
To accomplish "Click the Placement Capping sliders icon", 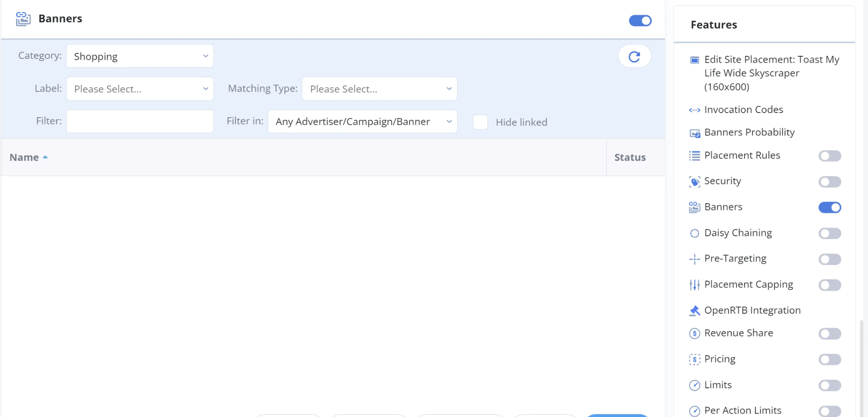I will [694, 285].
